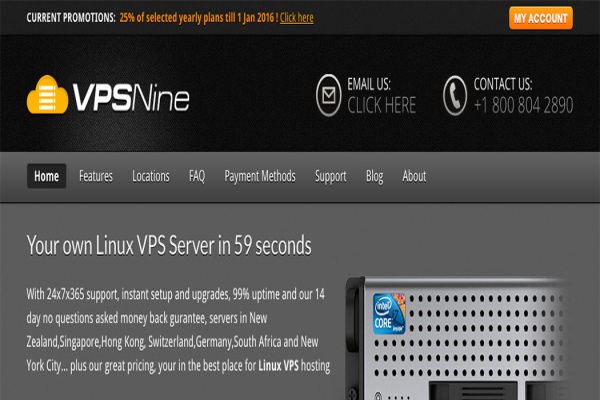The width and height of the screenshot is (600, 400).
Task: Go to the Home menu item
Action: [x=46, y=176]
